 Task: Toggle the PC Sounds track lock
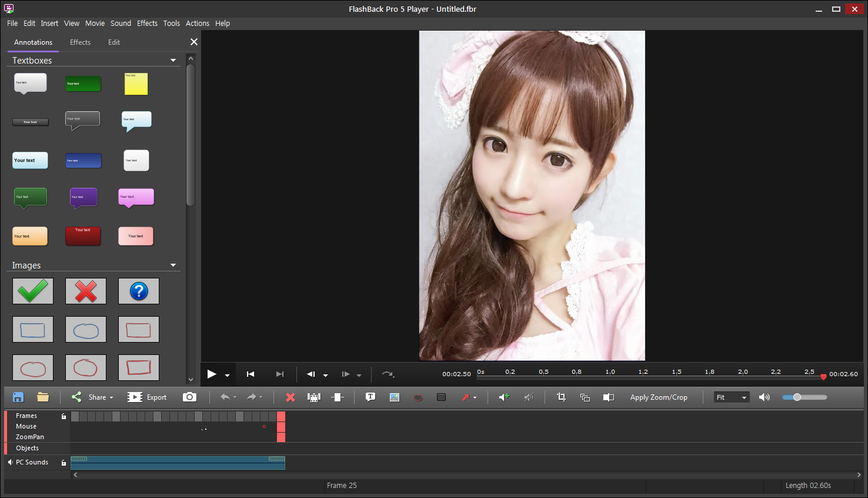(64, 463)
